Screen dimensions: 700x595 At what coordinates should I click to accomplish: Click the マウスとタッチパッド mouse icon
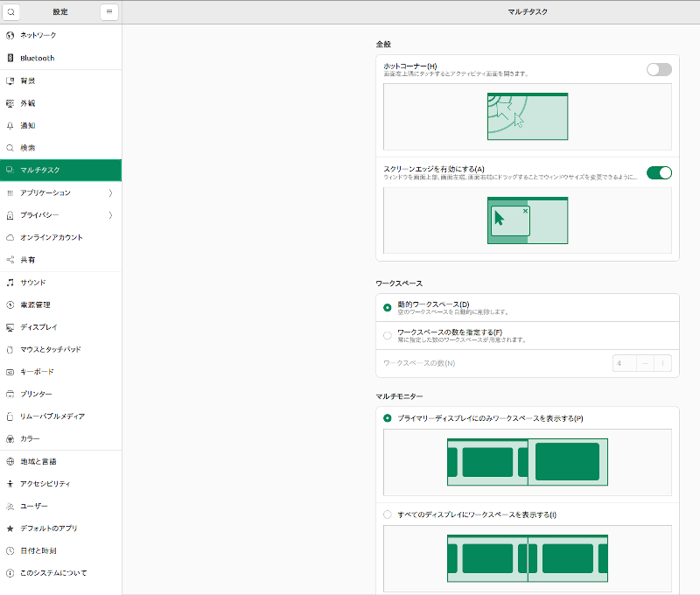[x=10, y=349]
